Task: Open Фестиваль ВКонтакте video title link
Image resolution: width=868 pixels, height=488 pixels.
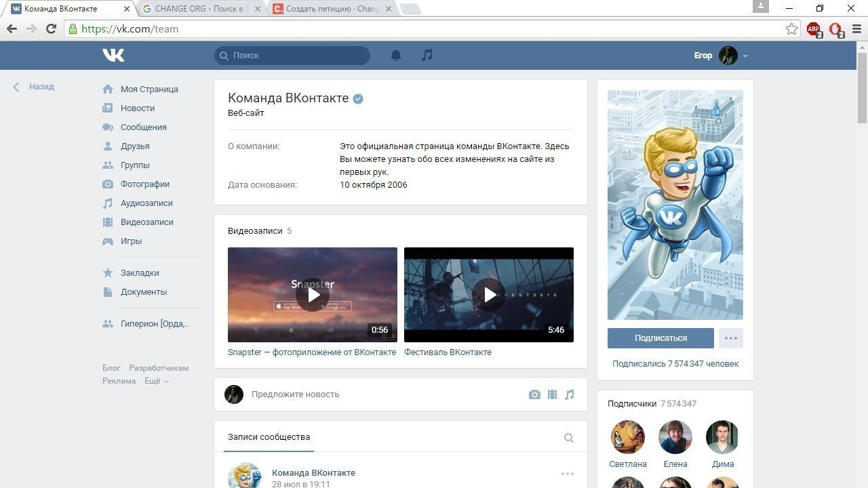Action: click(x=448, y=352)
